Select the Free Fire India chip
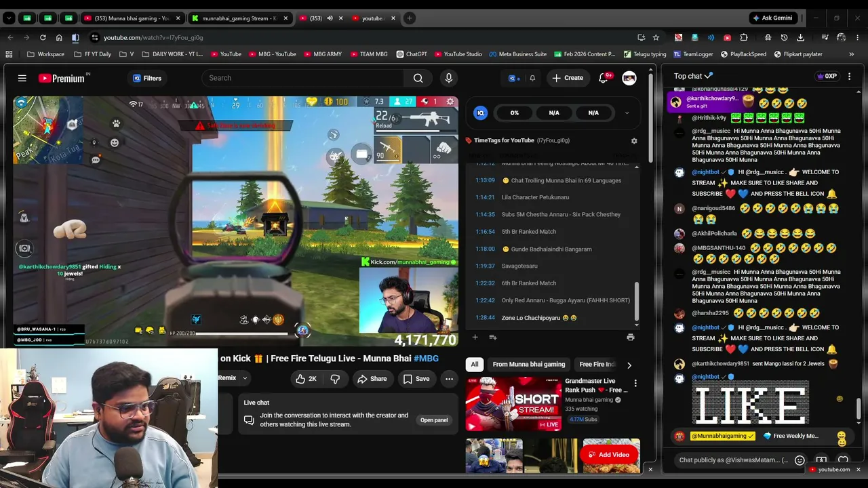The image size is (868, 488). click(x=597, y=365)
